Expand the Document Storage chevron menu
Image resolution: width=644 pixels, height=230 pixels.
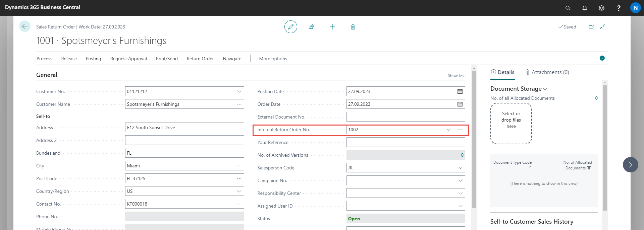pos(545,89)
